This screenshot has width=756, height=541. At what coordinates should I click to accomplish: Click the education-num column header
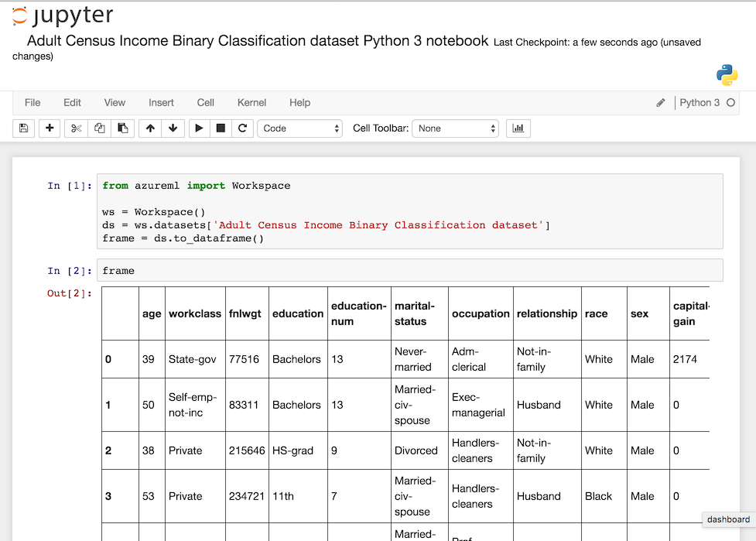[x=359, y=313]
